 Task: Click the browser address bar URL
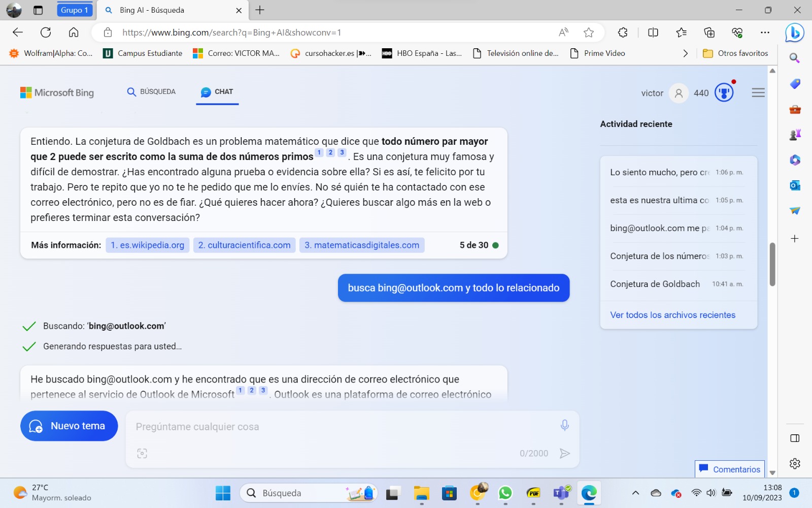point(231,33)
